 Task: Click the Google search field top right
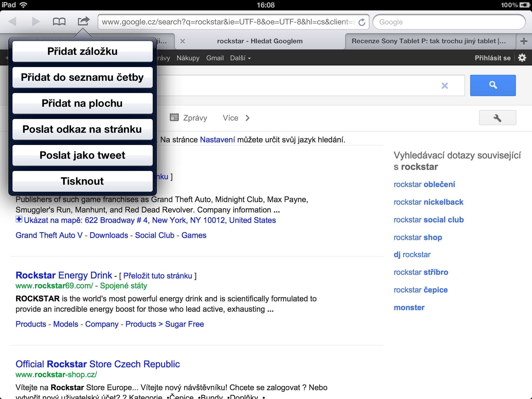coord(449,22)
